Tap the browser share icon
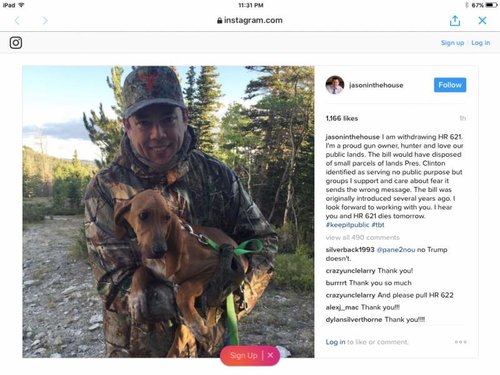Screen dimensions: 500x375 tap(455, 21)
